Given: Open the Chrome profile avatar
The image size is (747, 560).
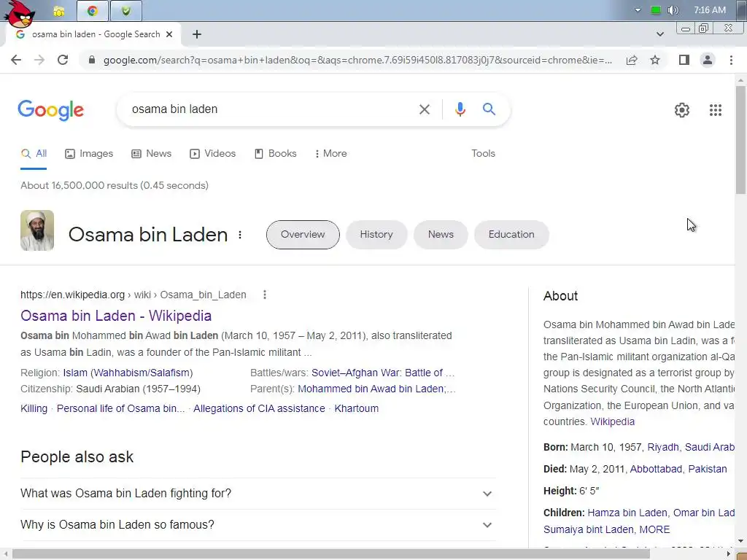Looking at the screenshot, I should pyautogui.click(x=708, y=60).
